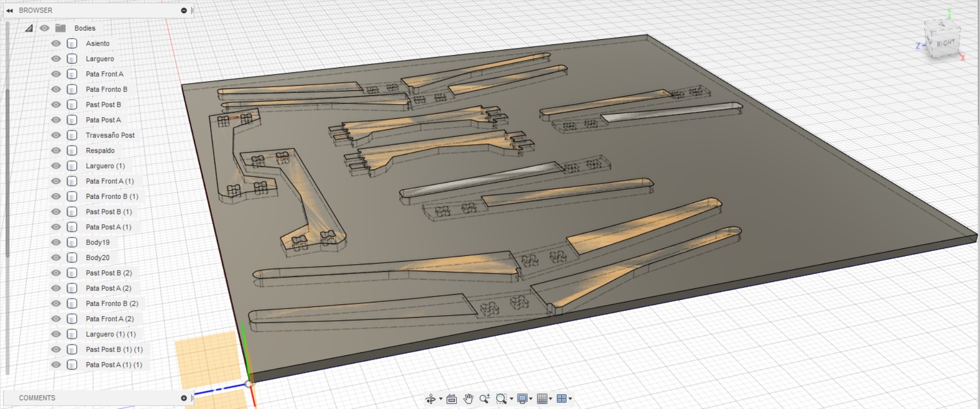Click the body icon next to Larguero (1)
The height and width of the screenshot is (409, 980).
tap(72, 166)
